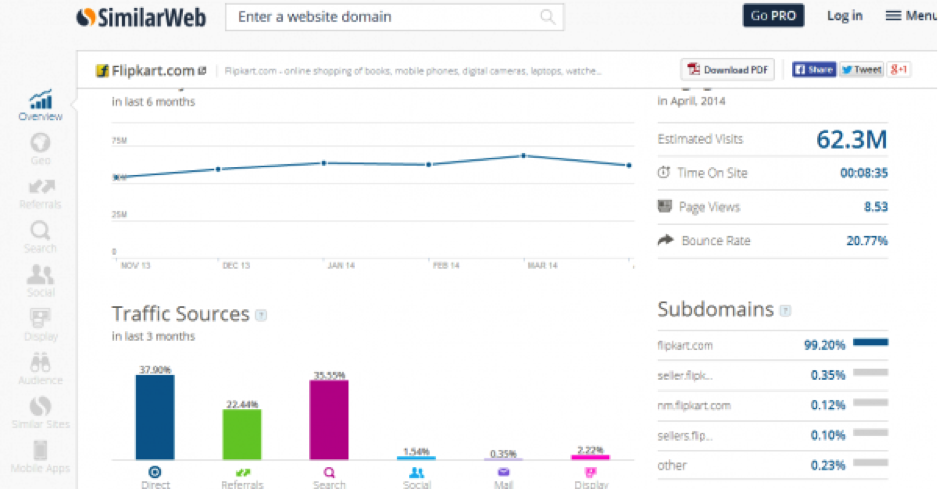
Task: Click the Log in link
Action: (844, 16)
